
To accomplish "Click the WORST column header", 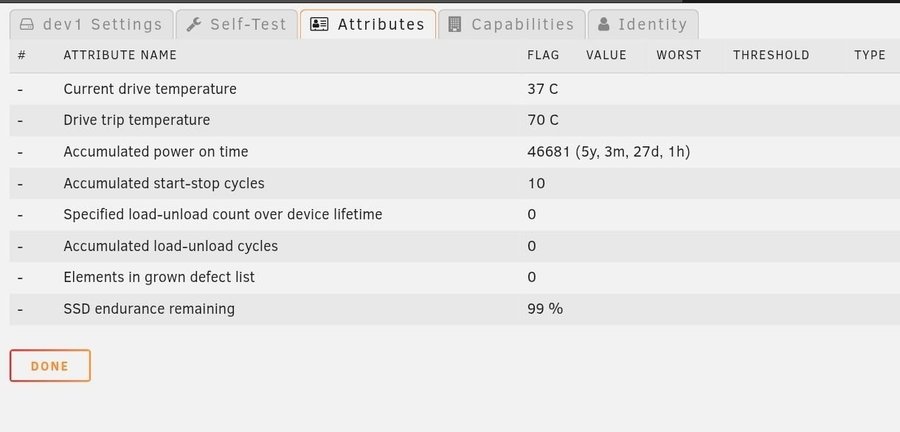I will click(679, 55).
